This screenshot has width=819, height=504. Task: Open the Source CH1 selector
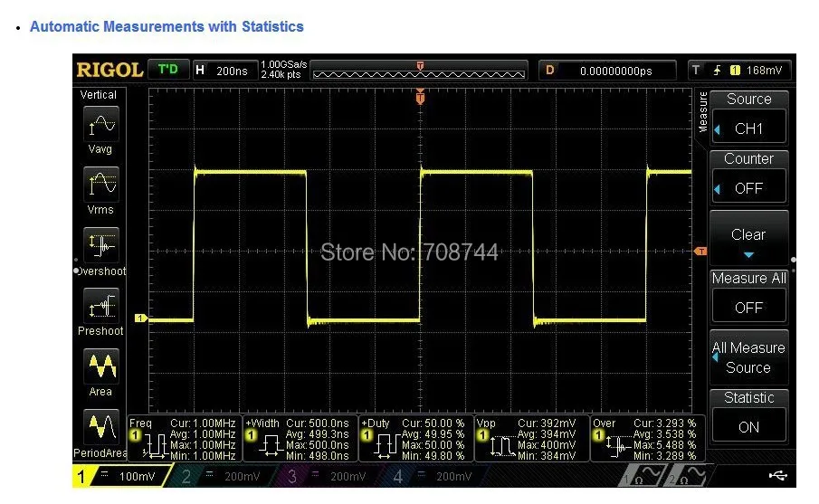tap(748, 118)
